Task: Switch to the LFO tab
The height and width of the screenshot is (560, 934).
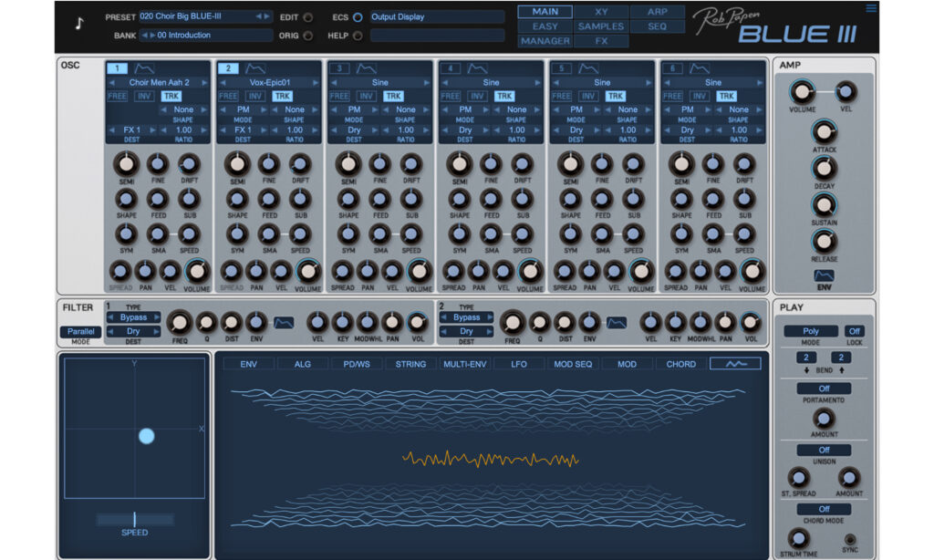Action: [x=519, y=363]
